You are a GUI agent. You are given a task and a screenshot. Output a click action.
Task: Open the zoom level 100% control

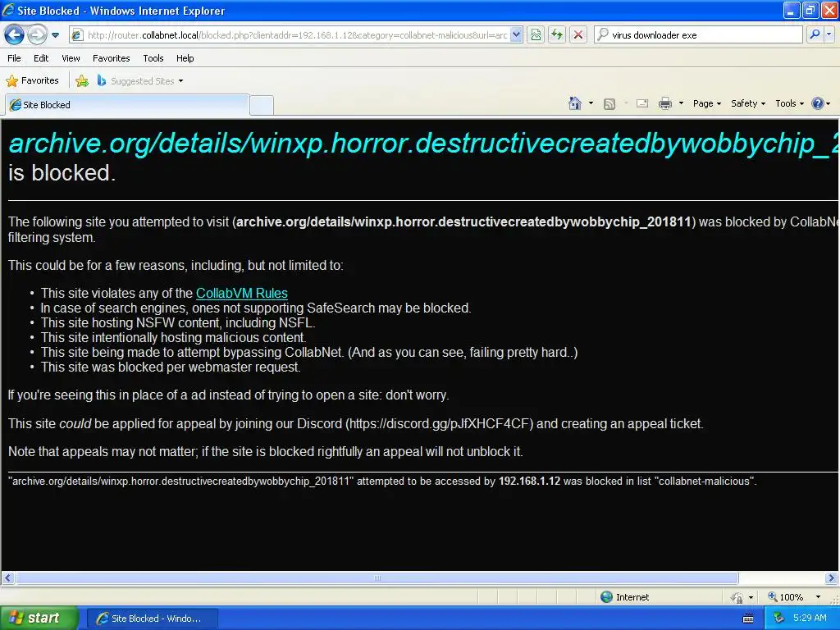[x=786, y=597]
